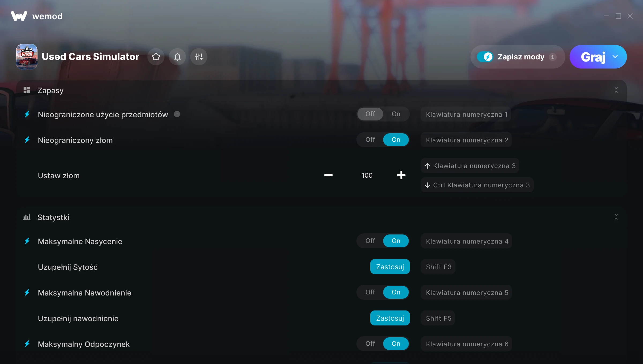643x364 pixels.
Task: Decrease Ustaw złom with the minus icon
Action: [x=328, y=175]
